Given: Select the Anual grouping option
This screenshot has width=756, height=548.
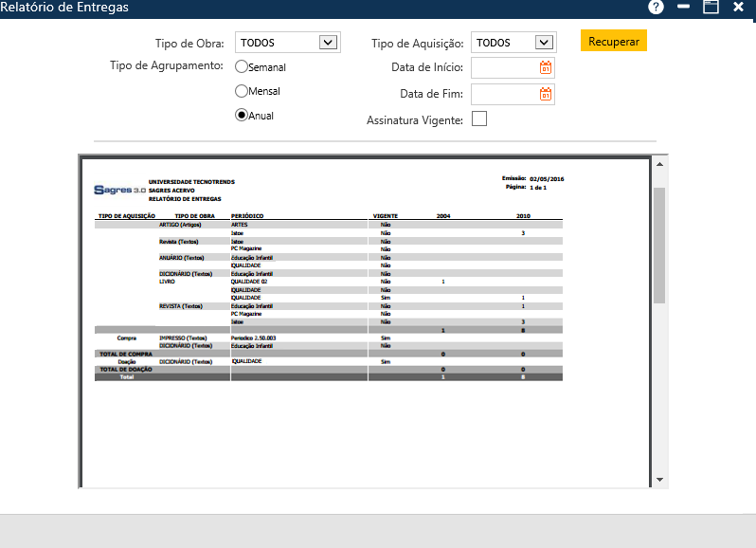Looking at the screenshot, I should [242, 115].
